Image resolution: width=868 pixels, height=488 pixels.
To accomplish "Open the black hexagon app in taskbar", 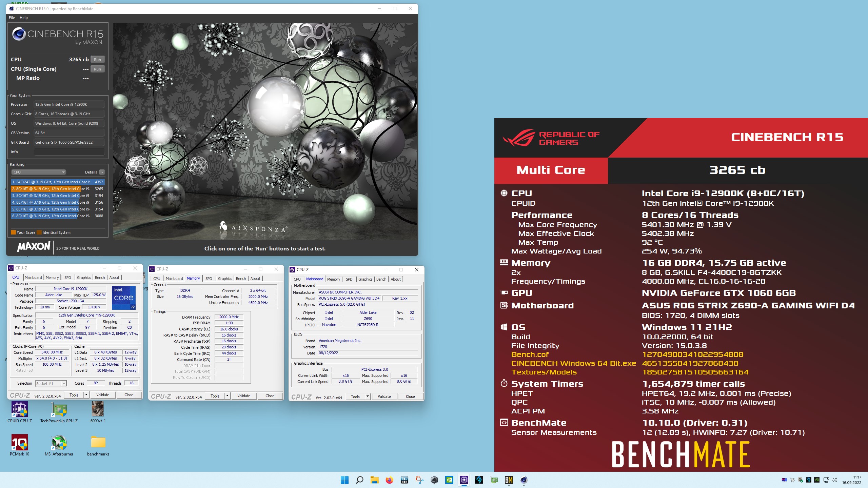I will click(434, 480).
